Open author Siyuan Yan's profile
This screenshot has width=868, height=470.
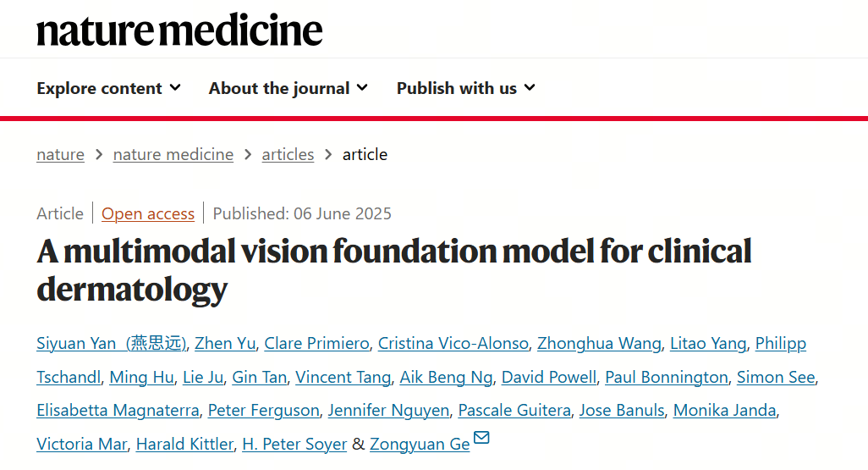pos(112,343)
